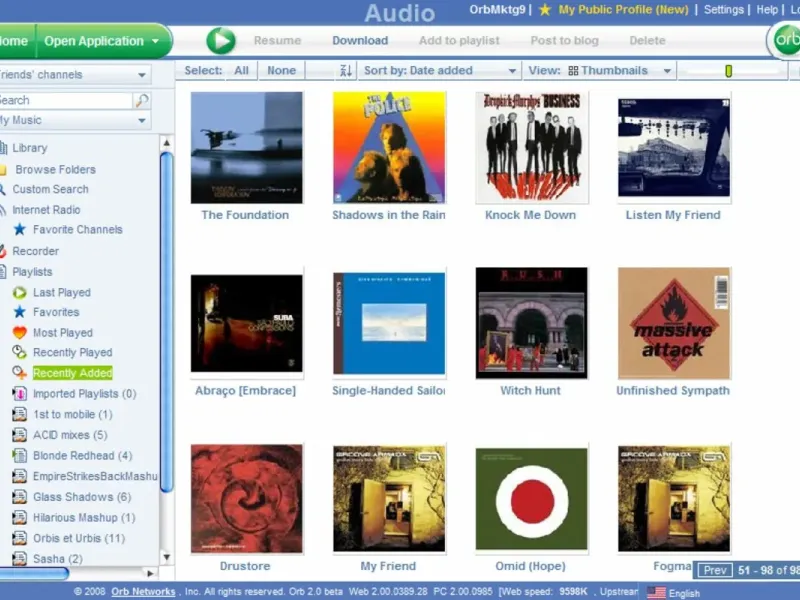Click the EmpireStrikesBackMashup playlist icon
800x600 pixels.
pyautogui.click(x=19, y=476)
